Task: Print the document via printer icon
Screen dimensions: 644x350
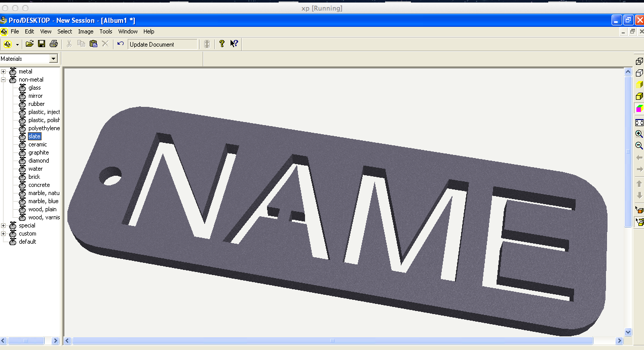Action: coord(53,44)
